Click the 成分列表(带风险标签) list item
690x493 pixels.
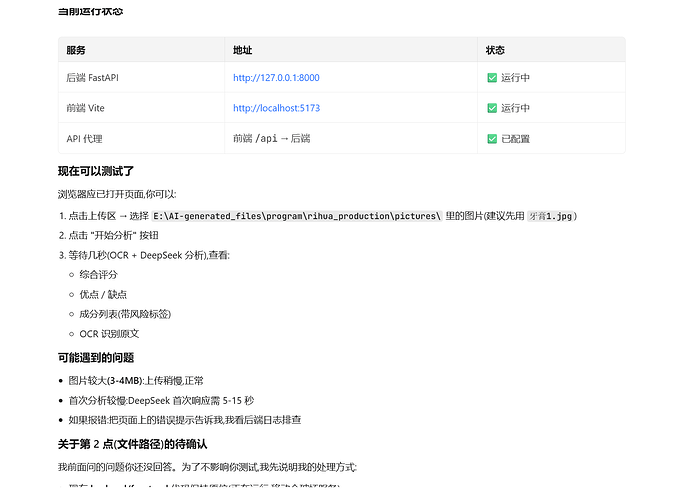tap(125, 314)
